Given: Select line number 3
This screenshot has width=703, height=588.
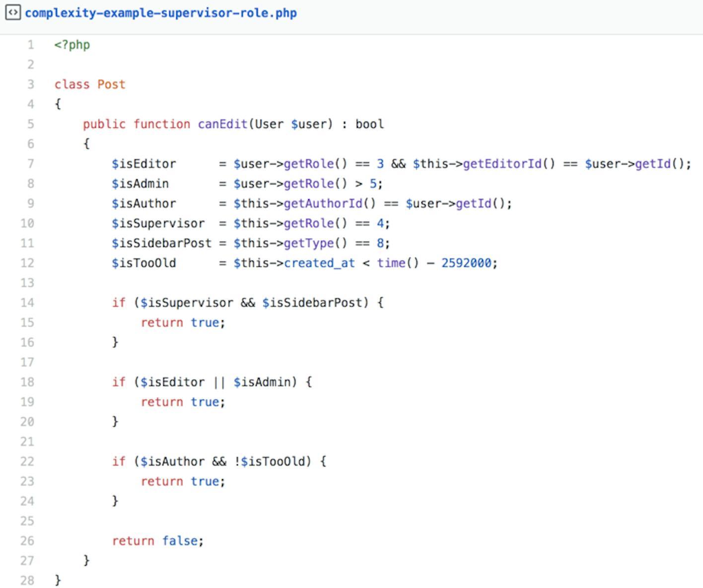Looking at the screenshot, I should point(31,84).
